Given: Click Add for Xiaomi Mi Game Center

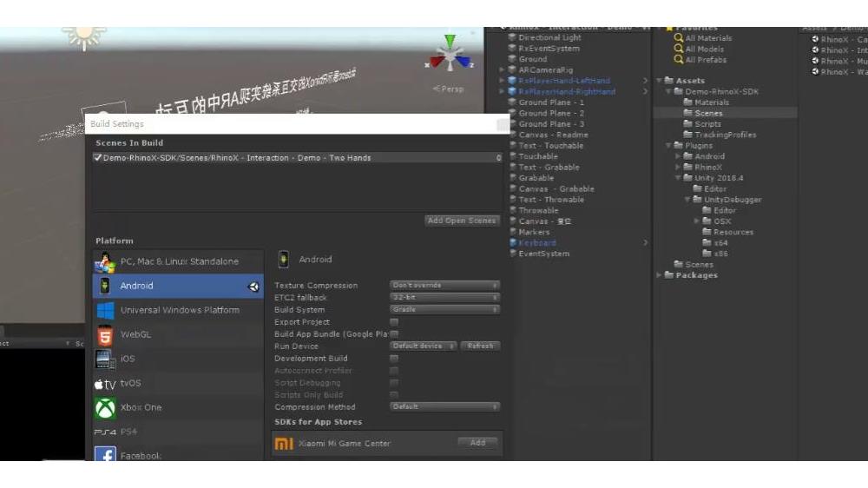Looking at the screenshot, I should point(477,443).
